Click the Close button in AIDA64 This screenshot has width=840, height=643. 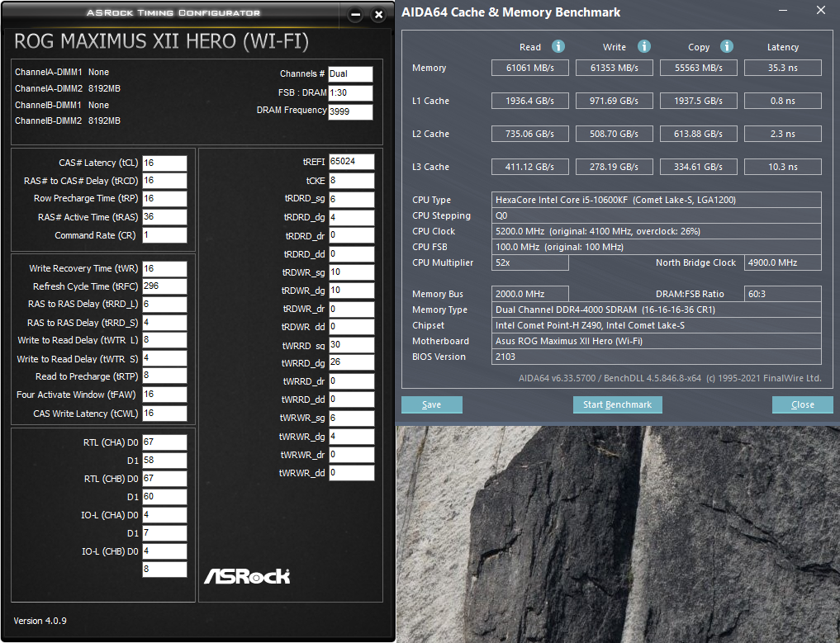pyautogui.click(x=803, y=404)
